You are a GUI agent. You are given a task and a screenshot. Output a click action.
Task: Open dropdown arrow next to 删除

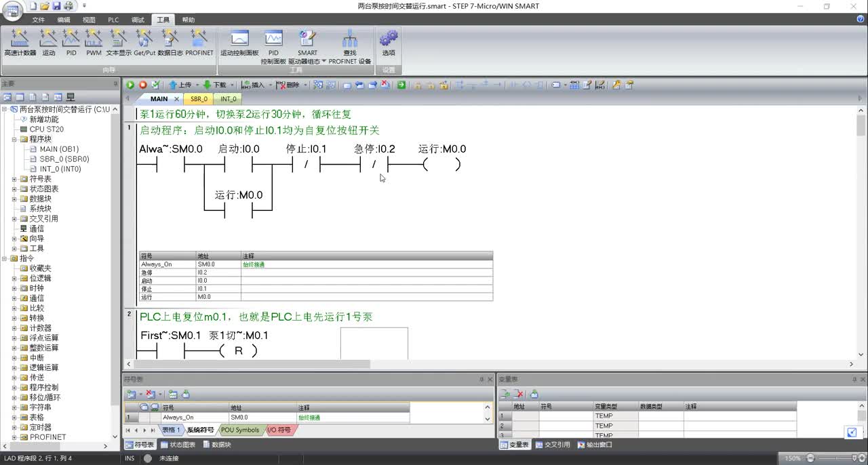(x=304, y=85)
